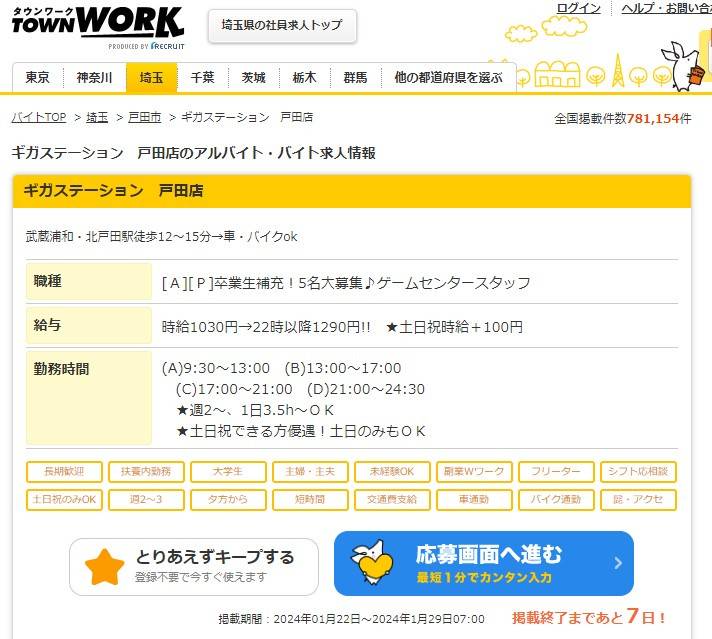The width and height of the screenshot is (712, 639).
Task: Navigate to 戸田市 breadcrumb
Action: (x=145, y=117)
